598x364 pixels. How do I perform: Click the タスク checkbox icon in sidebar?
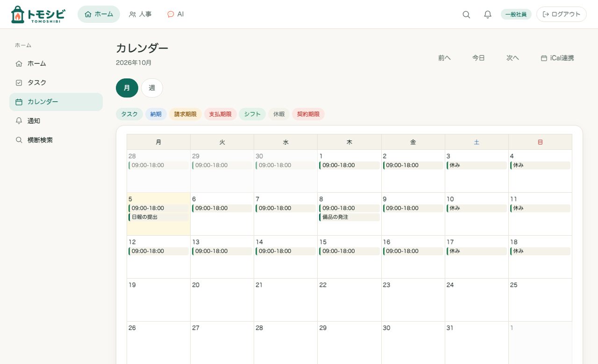click(x=19, y=83)
